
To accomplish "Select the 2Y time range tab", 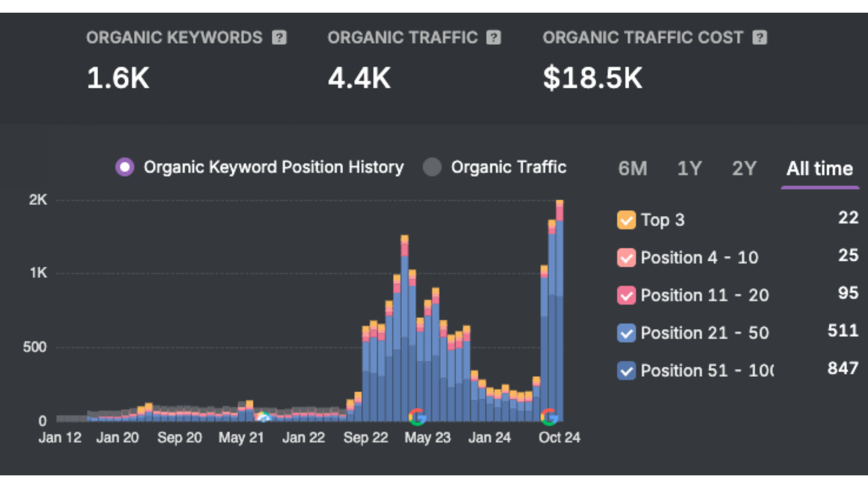I will (x=744, y=169).
